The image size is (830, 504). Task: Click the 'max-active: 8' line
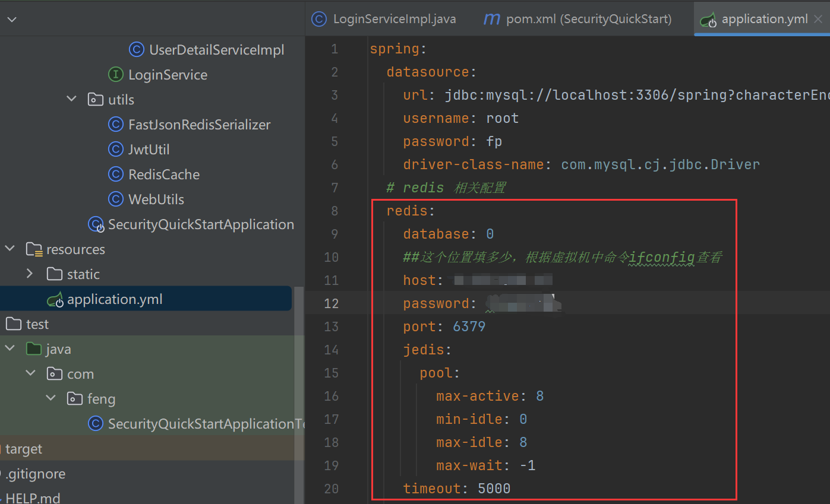point(490,396)
